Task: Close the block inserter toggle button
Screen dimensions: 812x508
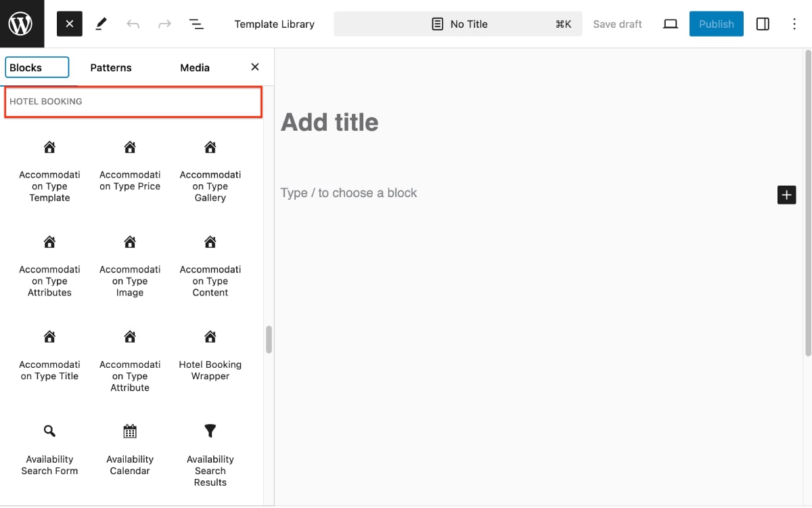Action: [70, 24]
